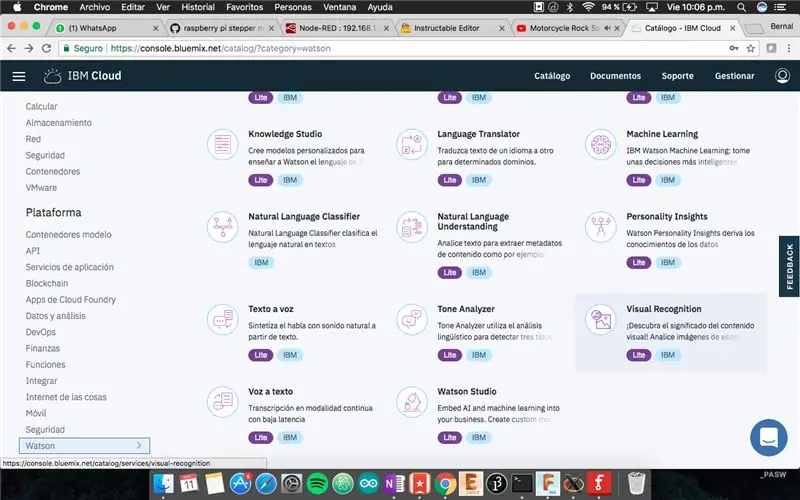Select Apps de Cloud Foundry category
800x500 pixels.
pyautogui.click(x=70, y=299)
